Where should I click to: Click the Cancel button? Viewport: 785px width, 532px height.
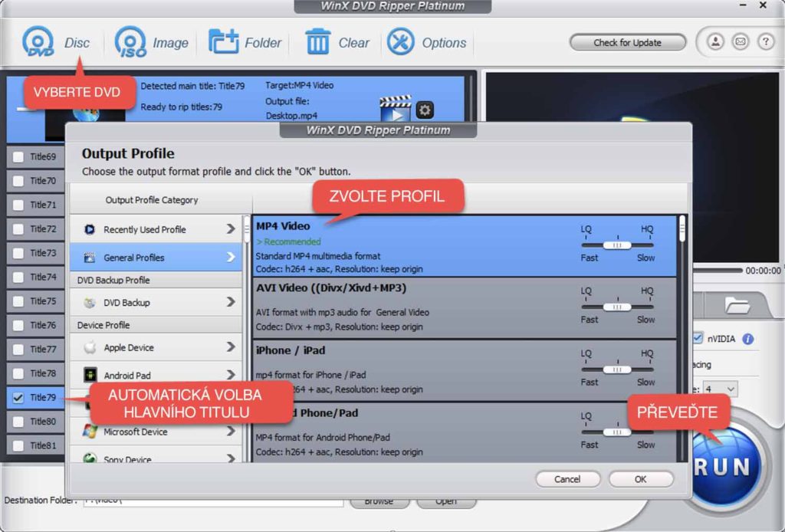pyautogui.click(x=568, y=479)
